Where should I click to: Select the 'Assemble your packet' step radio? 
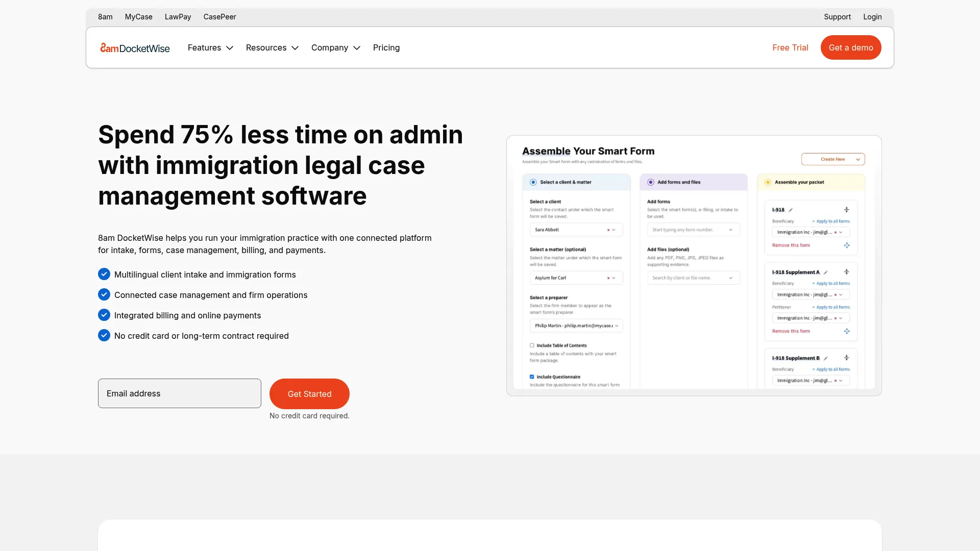(768, 182)
